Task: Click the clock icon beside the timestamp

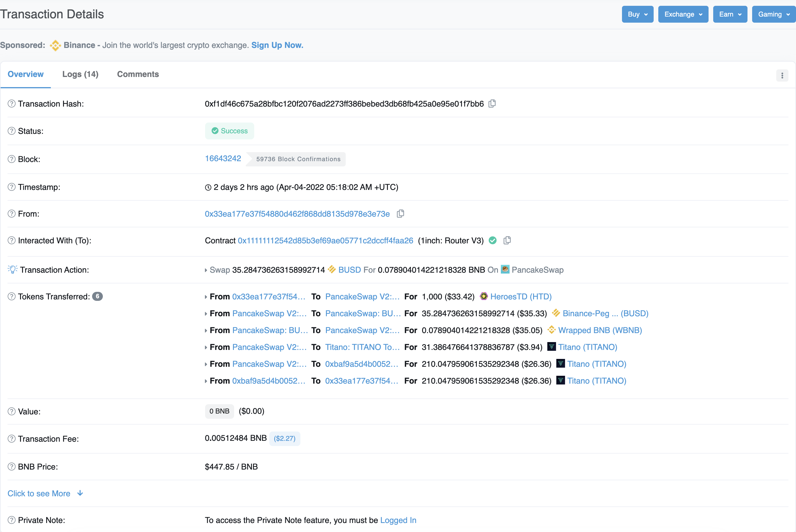Action: (x=208, y=187)
